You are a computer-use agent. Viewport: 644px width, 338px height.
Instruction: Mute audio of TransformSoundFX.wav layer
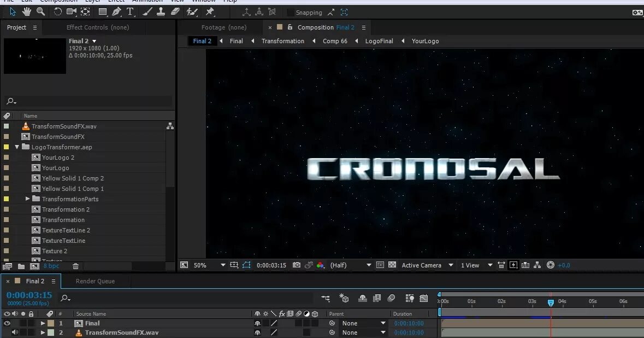pyautogui.click(x=15, y=332)
